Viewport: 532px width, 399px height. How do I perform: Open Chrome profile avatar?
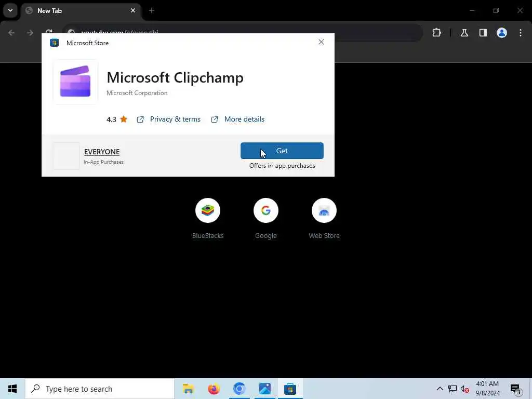coord(502,33)
